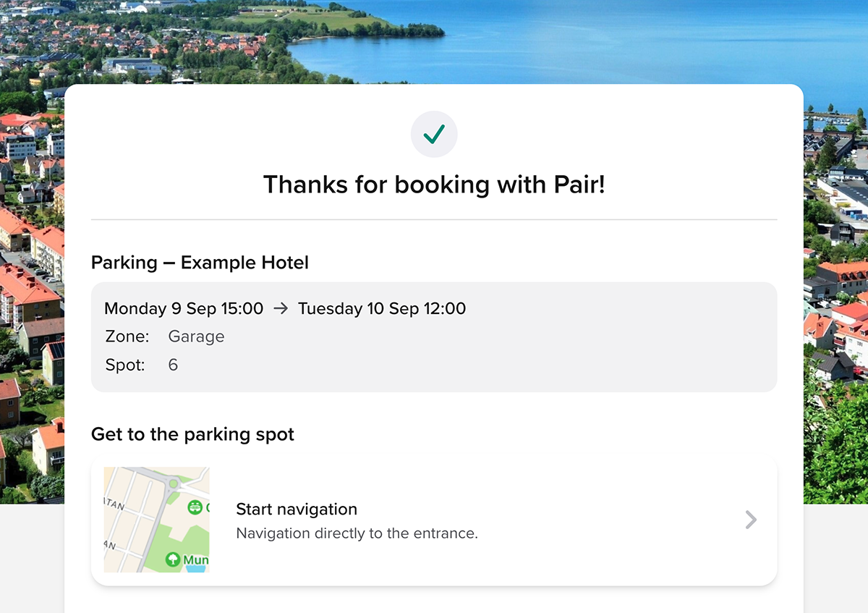Click the Garage zone value
868x613 pixels.
tap(196, 337)
